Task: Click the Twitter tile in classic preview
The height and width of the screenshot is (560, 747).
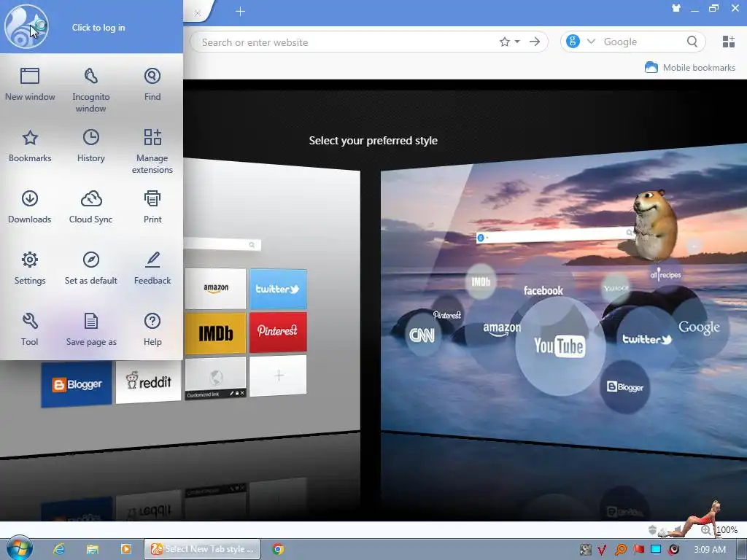Action: (x=278, y=289)
